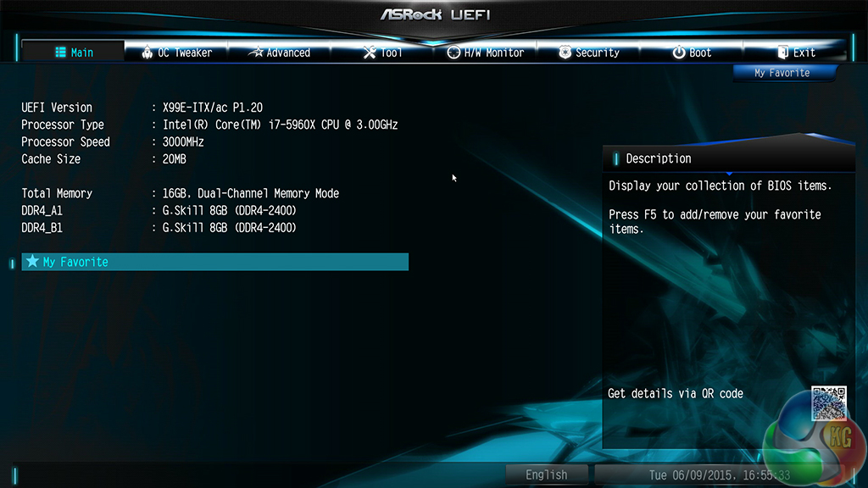Click the G.Skill value in DDR4_A1 row
868x488 pixels.
pyautogui.click(x=229, y=210)
